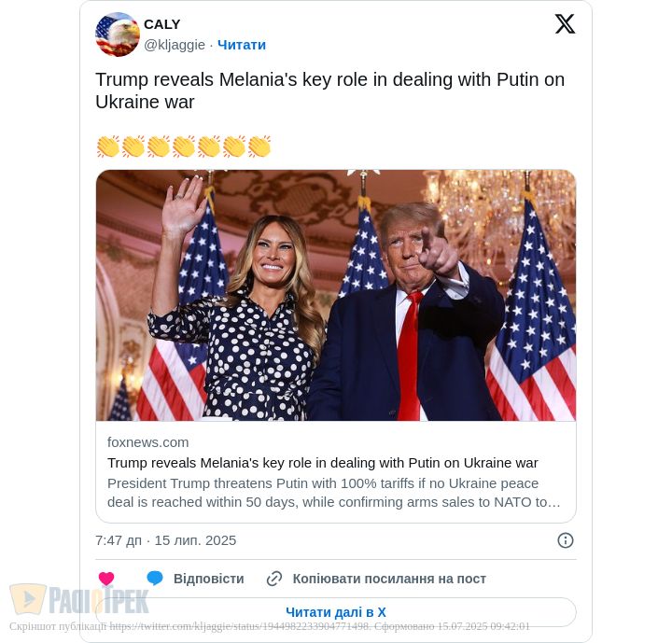Open the tweet timestamp 7:47 дп
Viewport: 672px width, 643px height.
click(166, 540)
